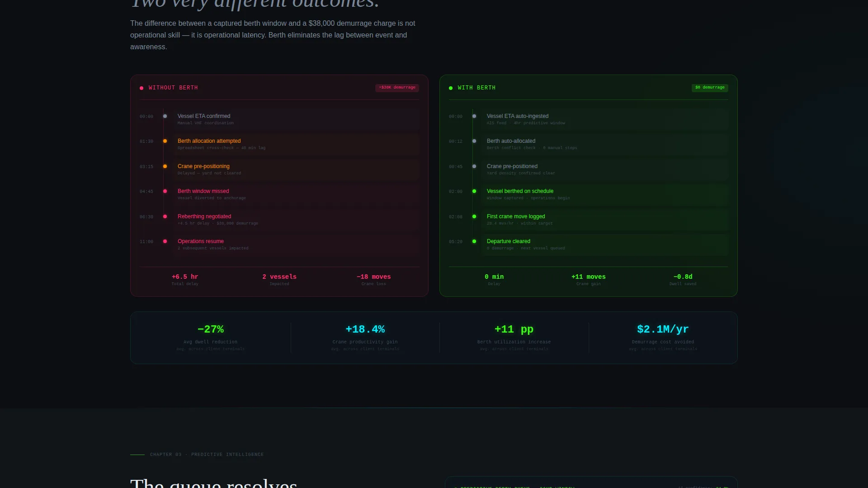Click the gray marker for Vessel ETA auto-ingested
868x488 pixels.
[x=474, y=116]
